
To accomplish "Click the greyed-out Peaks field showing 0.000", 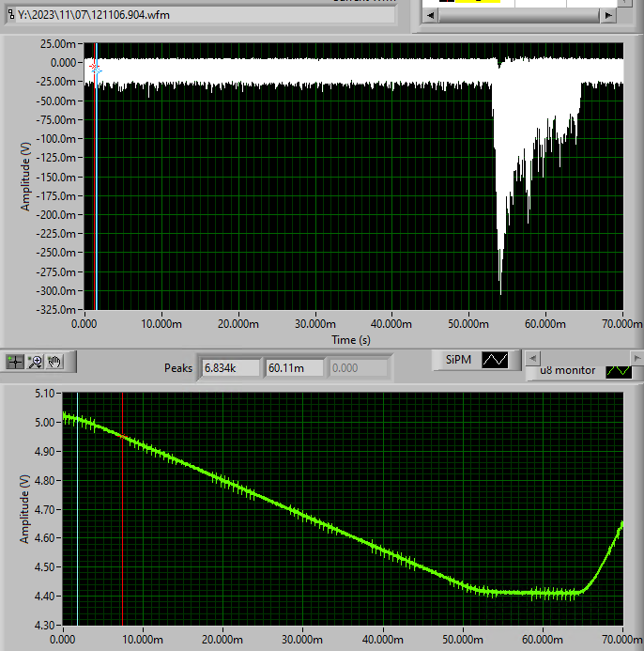I will pyautogui.click(x=359, y=368).
